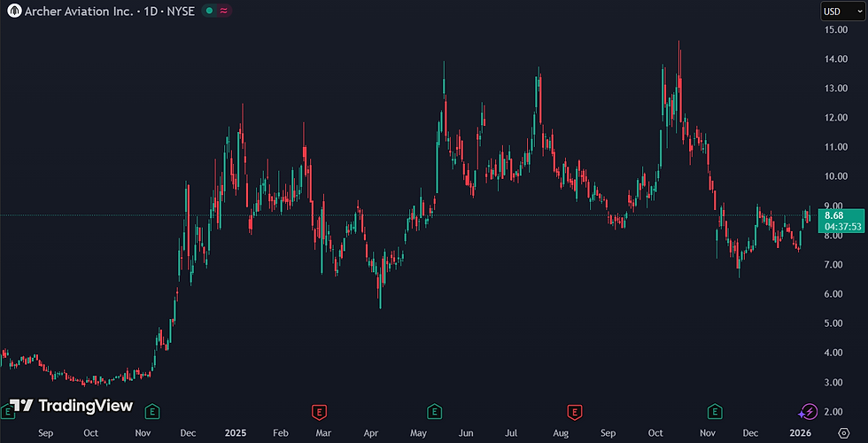The height and width of the screenshot is (443, 868).
Task: Click the 10.00 price axis label
Action: click(835, 176)
